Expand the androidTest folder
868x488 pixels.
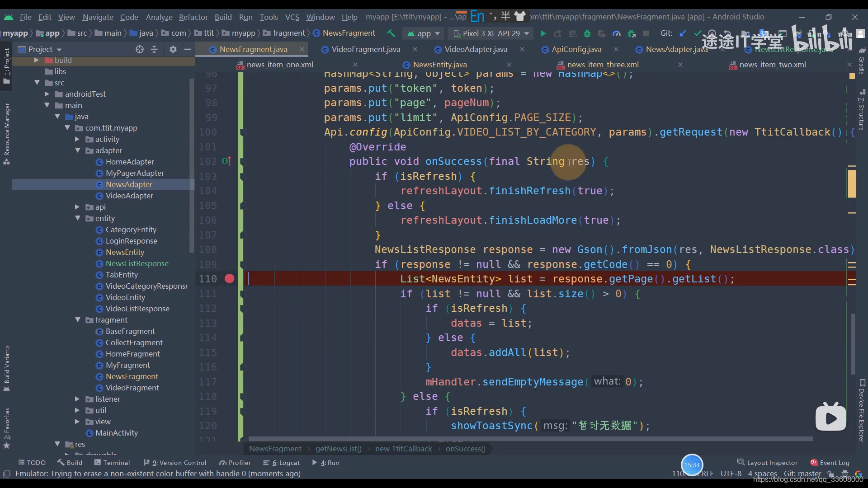pos(47,94)
